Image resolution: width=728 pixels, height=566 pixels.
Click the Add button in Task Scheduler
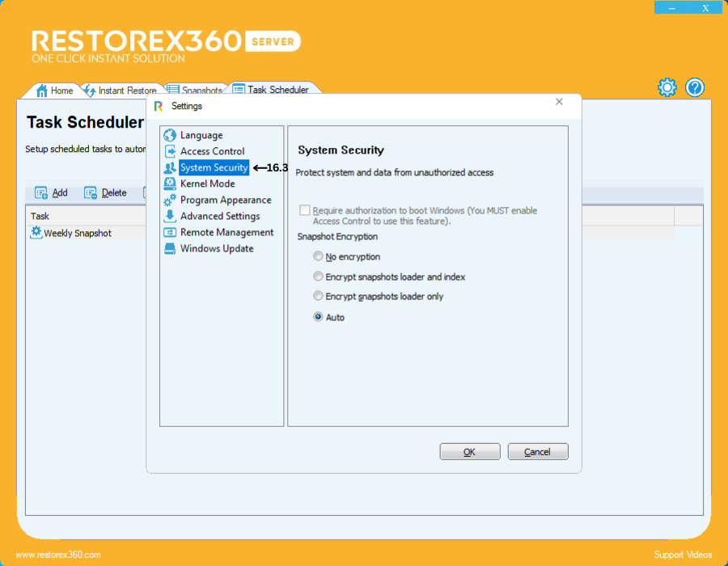click(x=51, y=192)
